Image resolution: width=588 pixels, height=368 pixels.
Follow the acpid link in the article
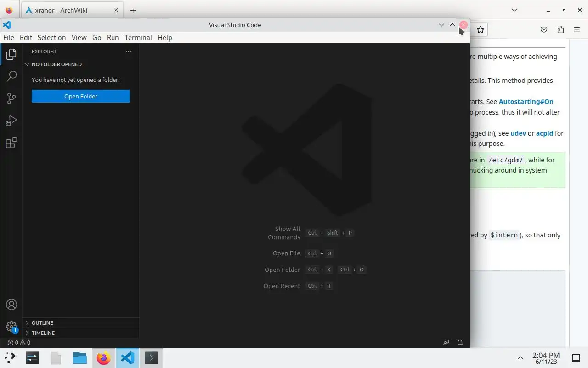(544, 133)
